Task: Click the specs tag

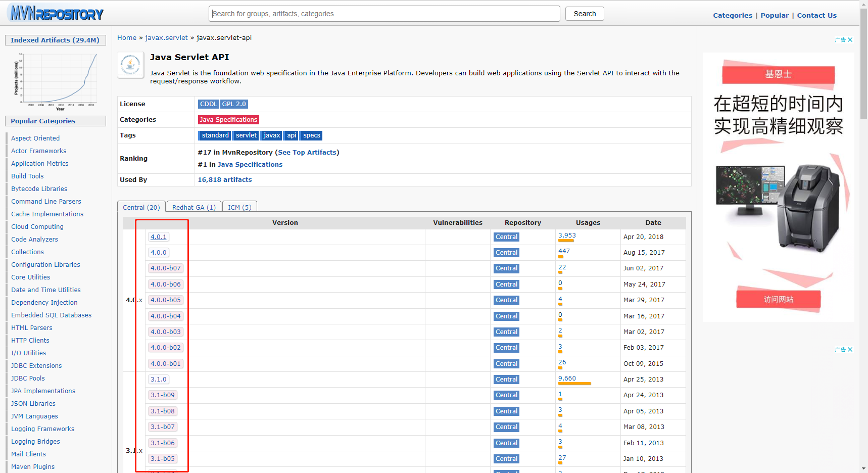Action: pos(311,135)
